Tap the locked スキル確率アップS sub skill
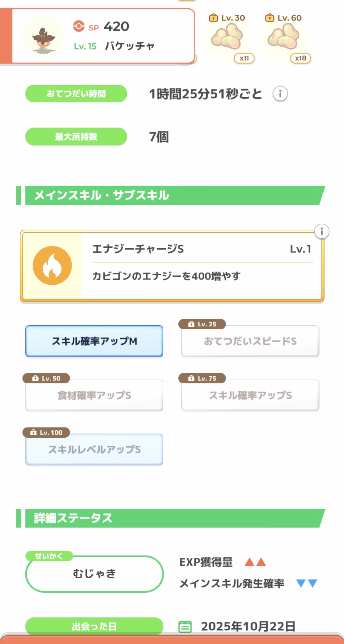 click(x=250, y=395)
